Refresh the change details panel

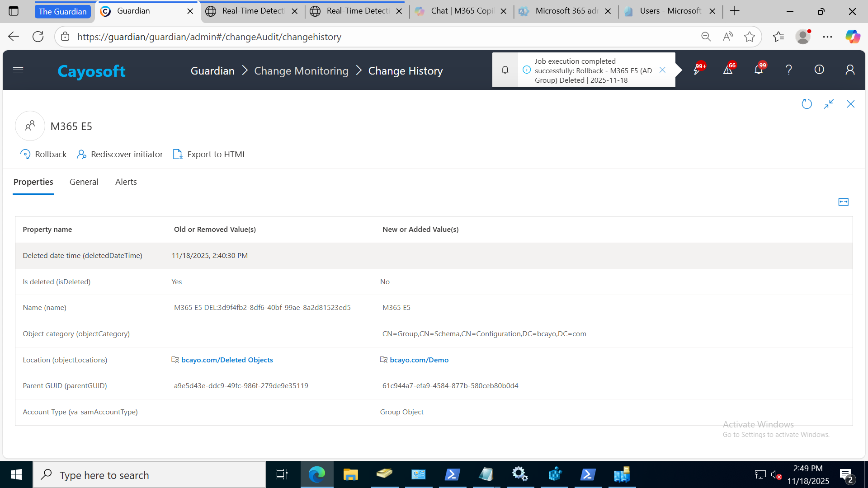click(807, 104)
